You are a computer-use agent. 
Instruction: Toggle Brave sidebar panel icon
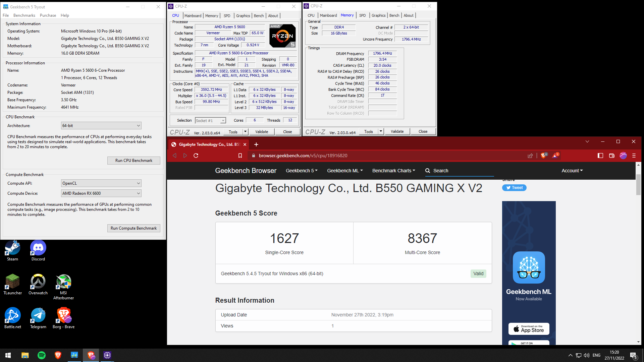click(x=600, y=156)
